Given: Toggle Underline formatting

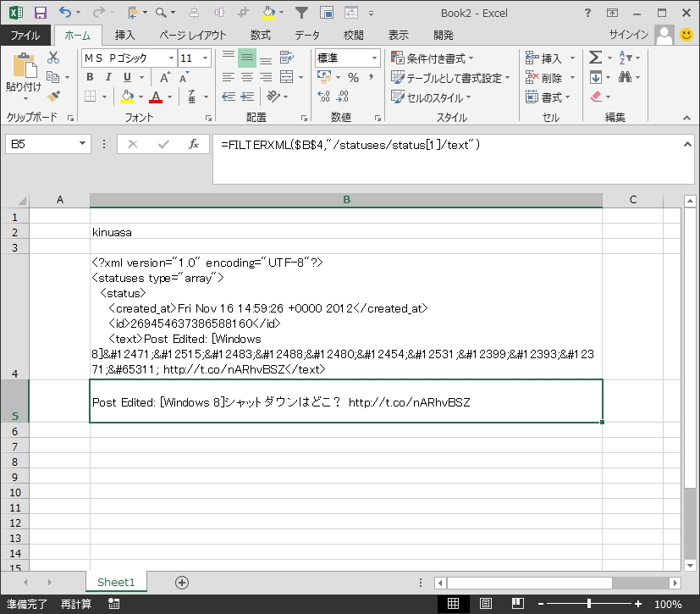Looking at the screenshot, I should [x=127, y=77].
